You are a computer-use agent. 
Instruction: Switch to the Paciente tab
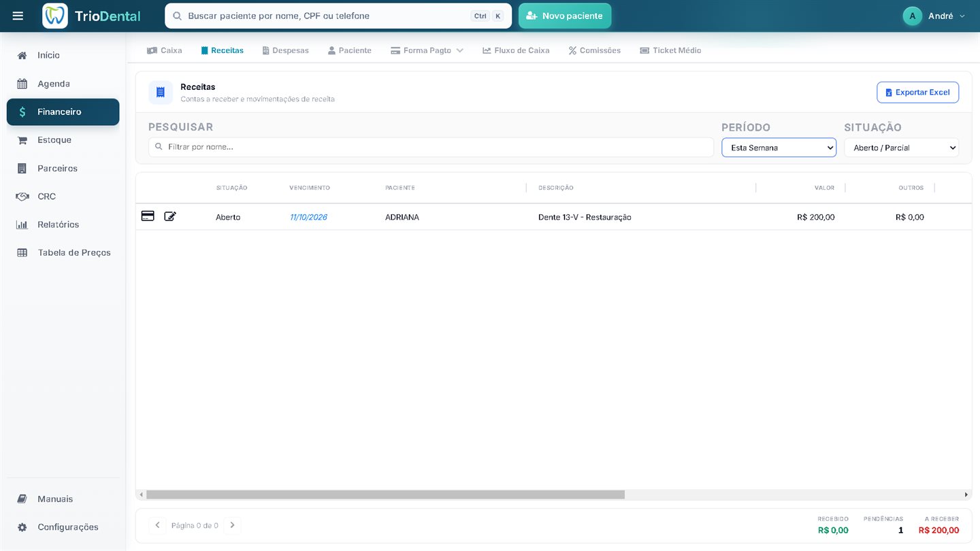tap(349, 50)
